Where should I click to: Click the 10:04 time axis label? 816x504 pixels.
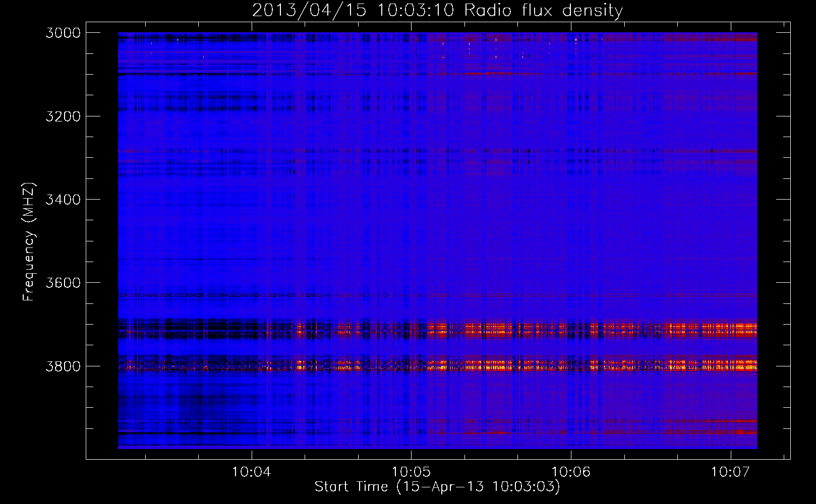(x=251, y=472)
